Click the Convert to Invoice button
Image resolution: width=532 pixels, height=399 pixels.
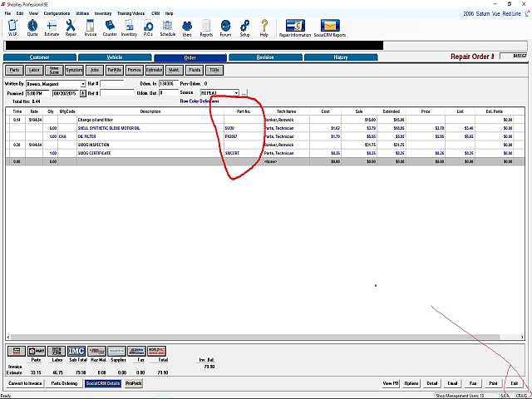coord(25,383)
